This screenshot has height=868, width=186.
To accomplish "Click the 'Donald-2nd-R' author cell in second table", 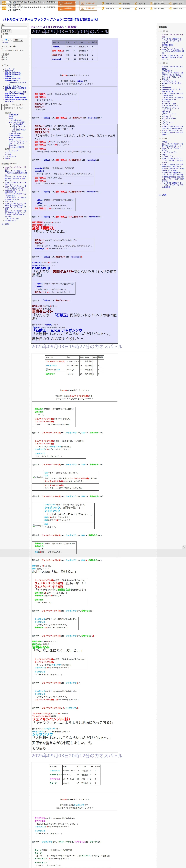I will tap(72, 365).
